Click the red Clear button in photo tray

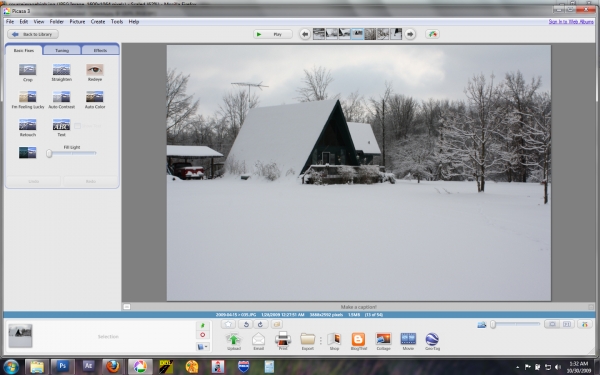(203, 335)
